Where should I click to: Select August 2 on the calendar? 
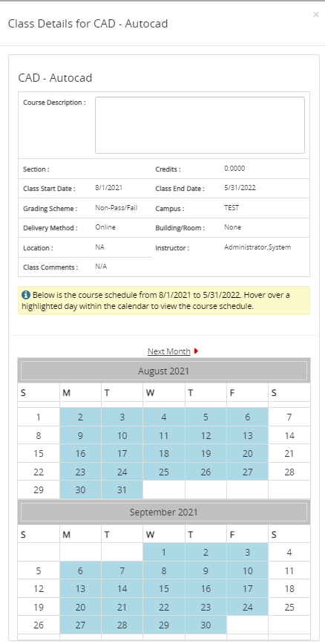(x=80, y=417)
